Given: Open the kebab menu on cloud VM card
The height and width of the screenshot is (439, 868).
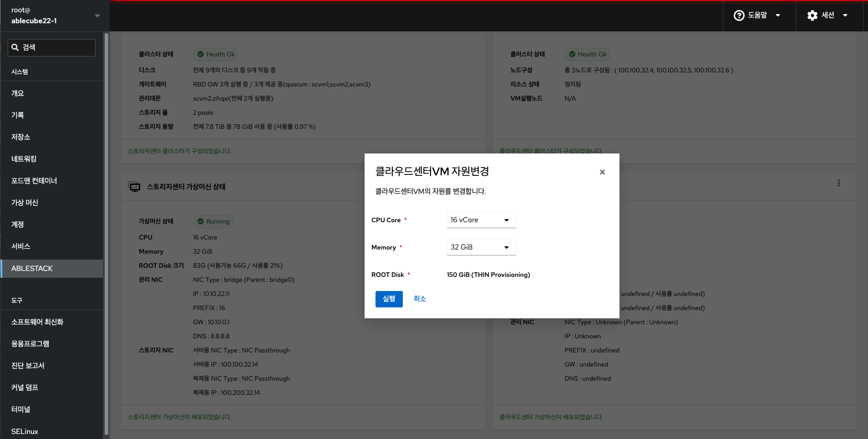Looking at the screenshot, I should click(838, 183).
